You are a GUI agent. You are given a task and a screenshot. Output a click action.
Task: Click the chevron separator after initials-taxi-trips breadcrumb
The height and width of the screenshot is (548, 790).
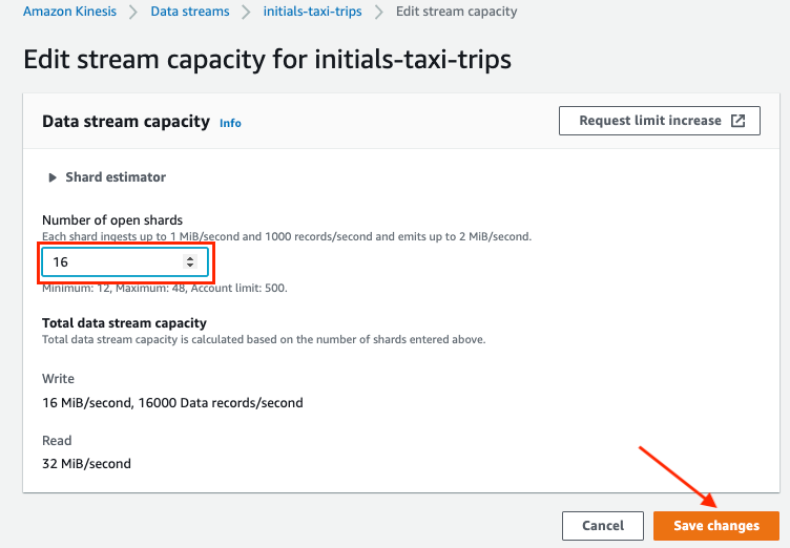[379, 12]
